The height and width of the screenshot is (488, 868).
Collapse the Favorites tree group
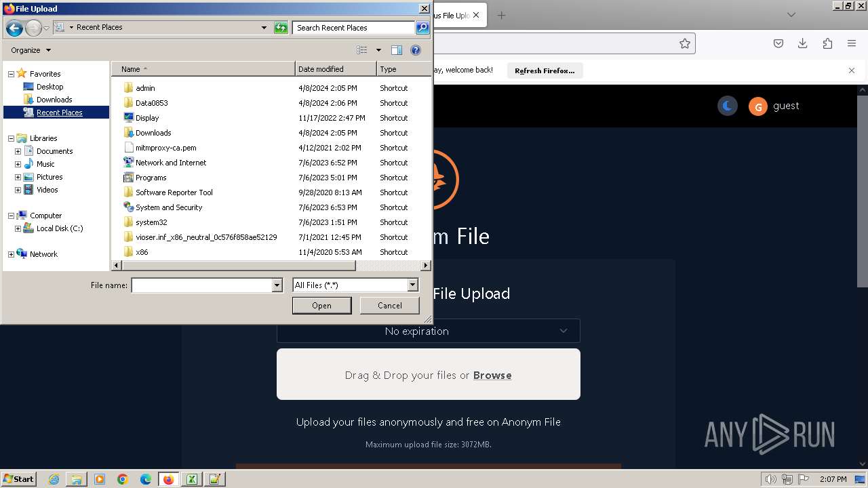[11, 74]
